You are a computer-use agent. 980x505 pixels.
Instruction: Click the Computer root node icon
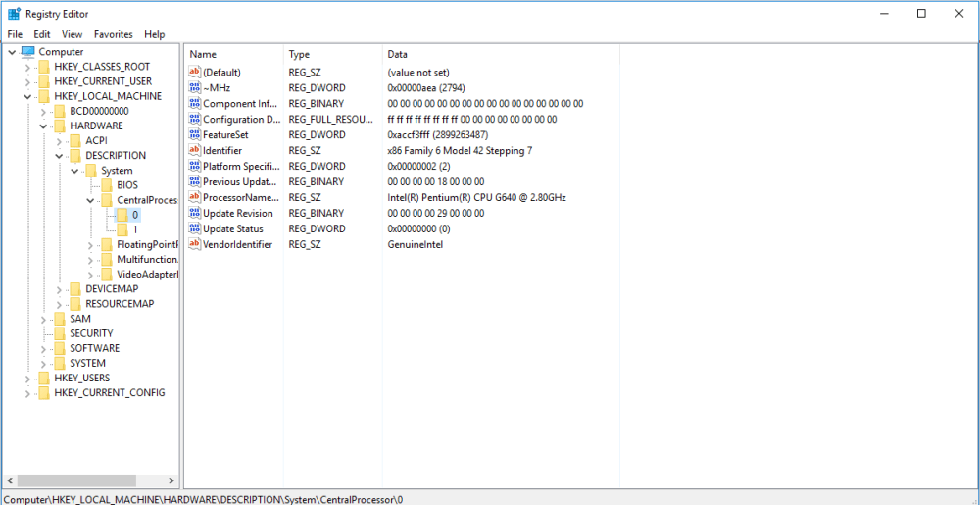pyautogui.click(x=27, y=52)
